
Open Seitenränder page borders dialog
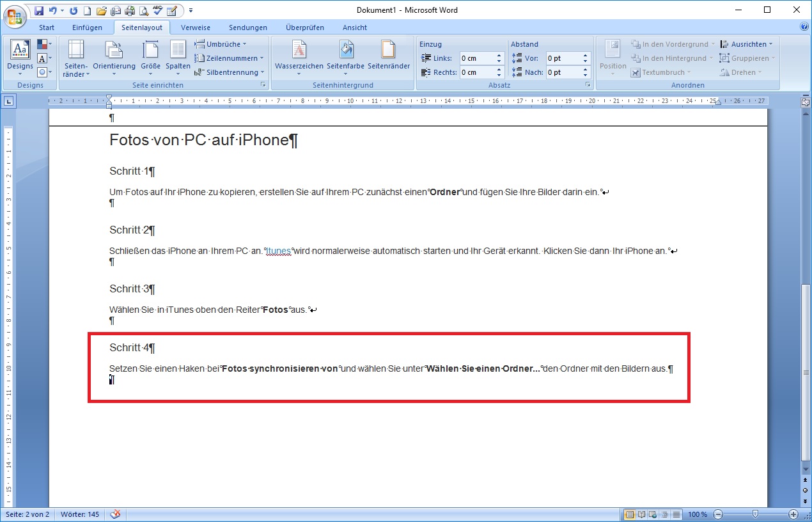[x=388, y=57]
